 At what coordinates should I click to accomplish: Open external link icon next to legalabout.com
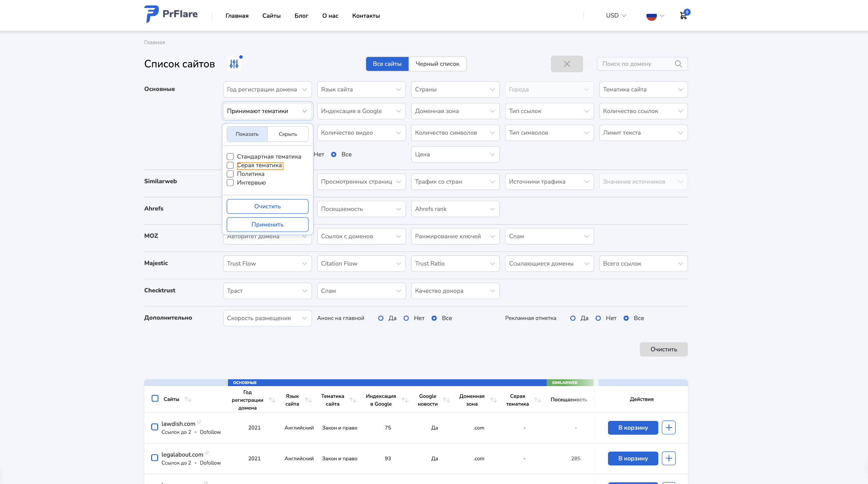click(x=207, y=453)
